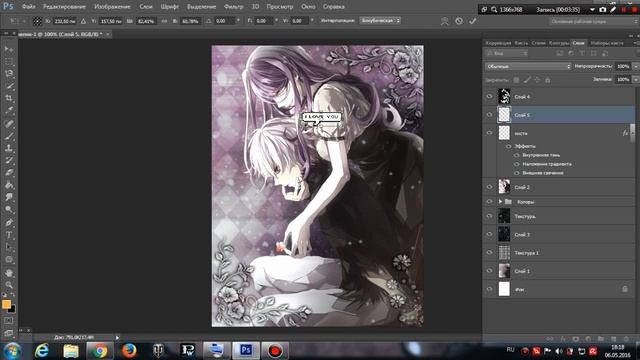640x360 pixels.
Task: Open Windows Start menu
Action: point(13,351)
